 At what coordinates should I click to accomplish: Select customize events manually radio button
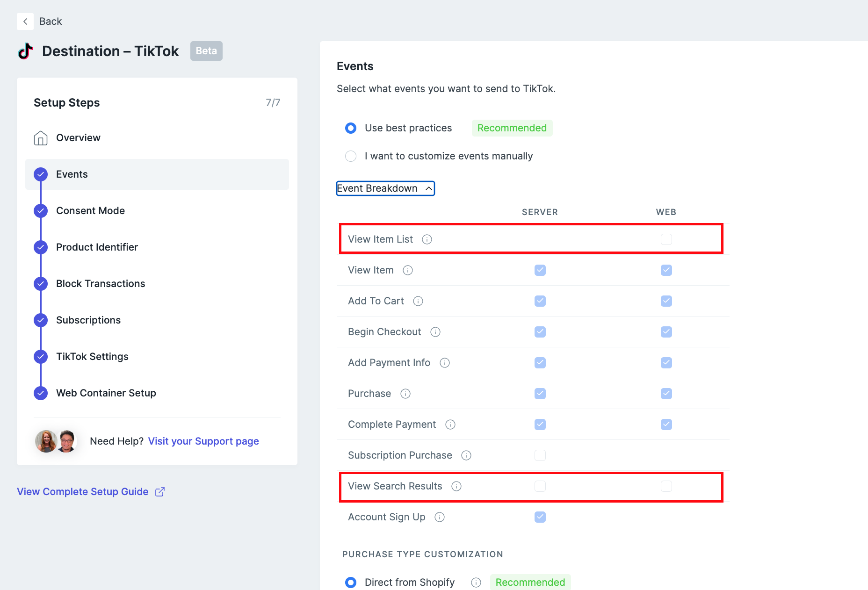(x=351, y=156)
